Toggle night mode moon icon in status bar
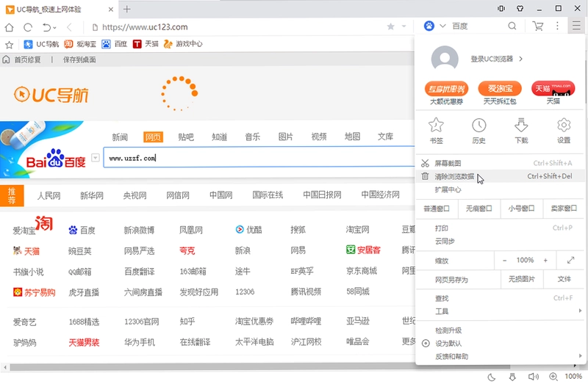 (x=492, y=377)
